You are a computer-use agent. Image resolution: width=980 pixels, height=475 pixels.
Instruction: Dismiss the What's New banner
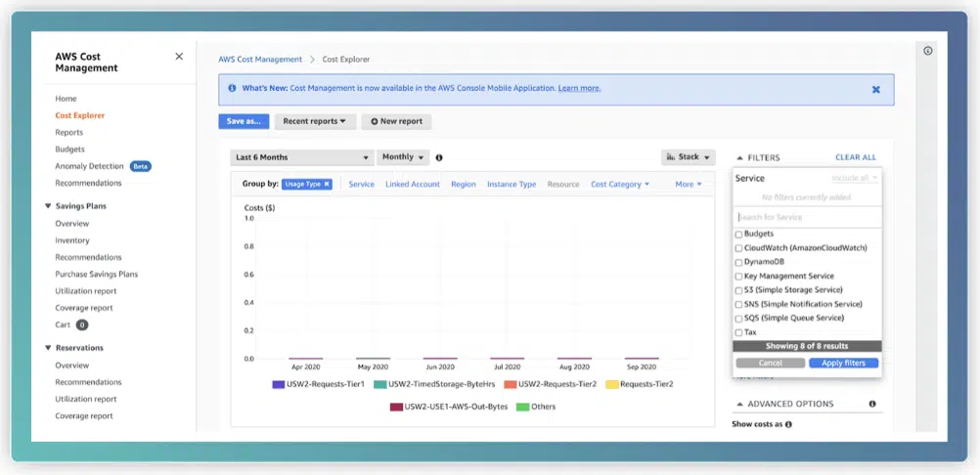pyautogui.click(x=876, y=89)
